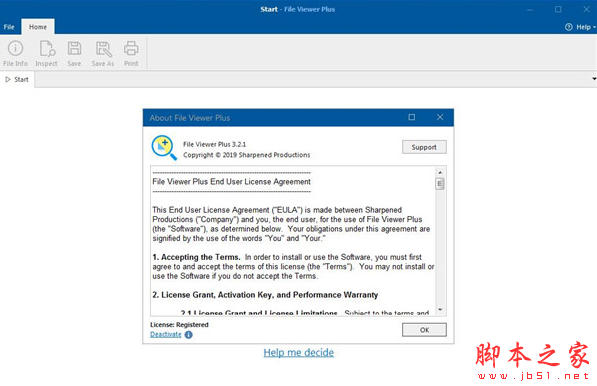Click the "2. License Grant, Activation Key" heading
This screenshot has height=386, width=597.
click(x=265, y=295)
